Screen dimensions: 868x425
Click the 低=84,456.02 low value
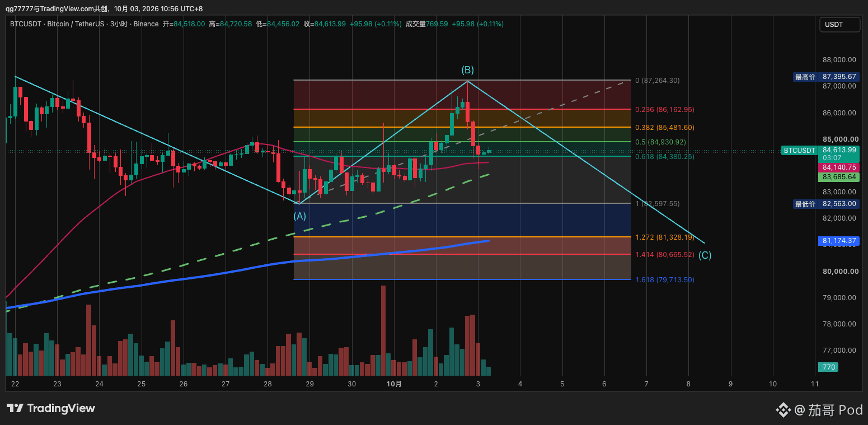[278, 24]
